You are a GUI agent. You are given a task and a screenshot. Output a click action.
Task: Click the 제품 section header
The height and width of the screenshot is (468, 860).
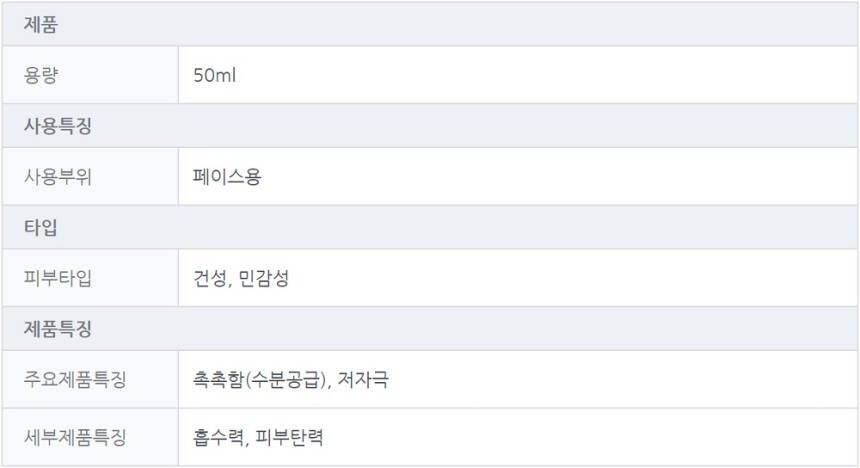(40, 23)
